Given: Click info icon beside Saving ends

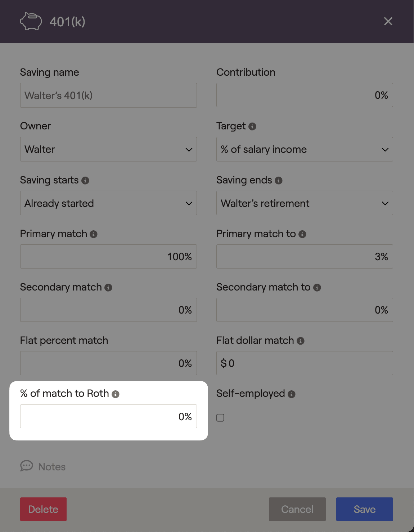Looking at the screenshot, I should pyautogui.click(x=279, y=181).
